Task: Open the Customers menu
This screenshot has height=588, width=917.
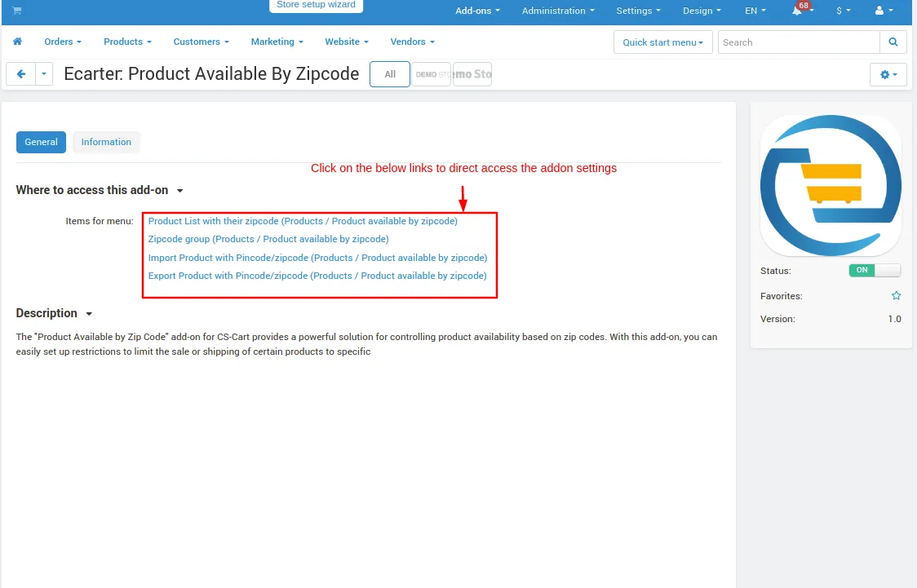Action: tap(202, 42)
